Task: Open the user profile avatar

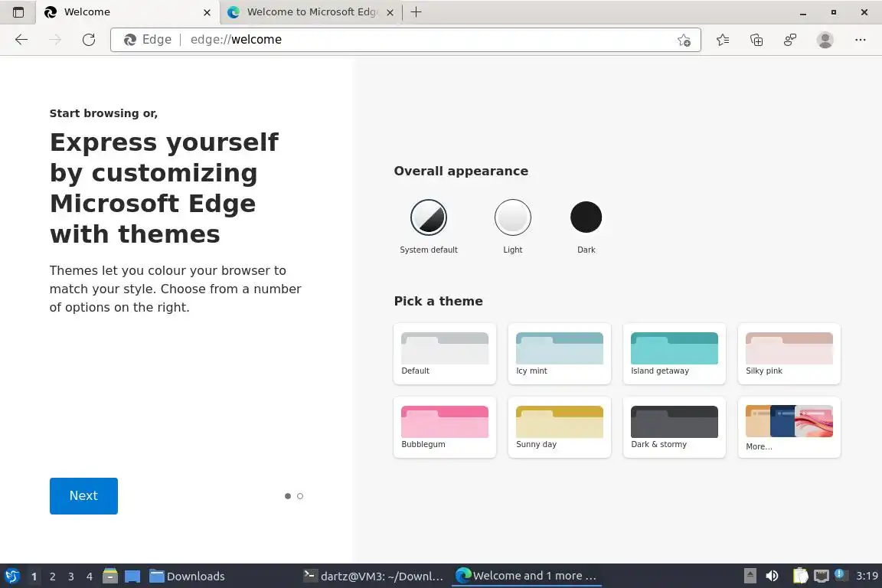Action: (x=825, y=39)
